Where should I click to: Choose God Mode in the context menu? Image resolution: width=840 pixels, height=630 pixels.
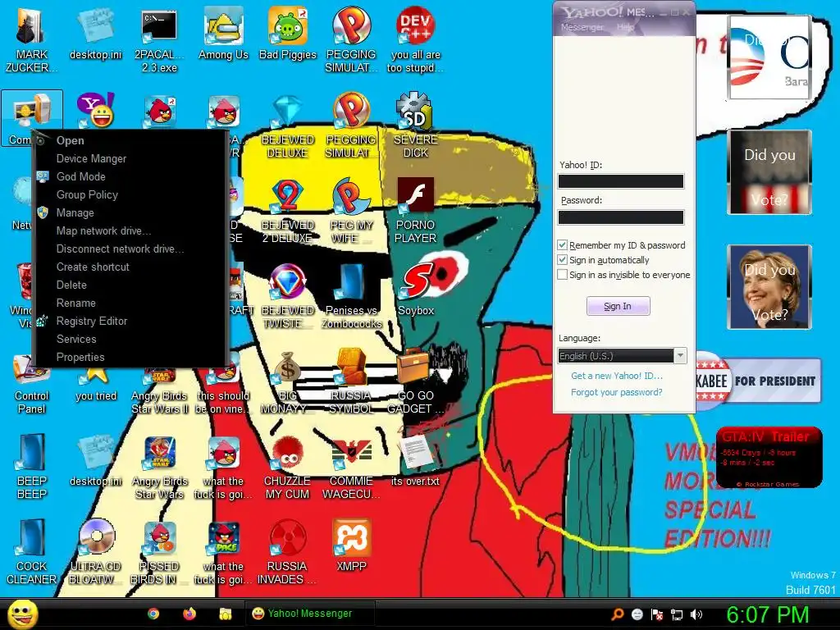point(129,177)
